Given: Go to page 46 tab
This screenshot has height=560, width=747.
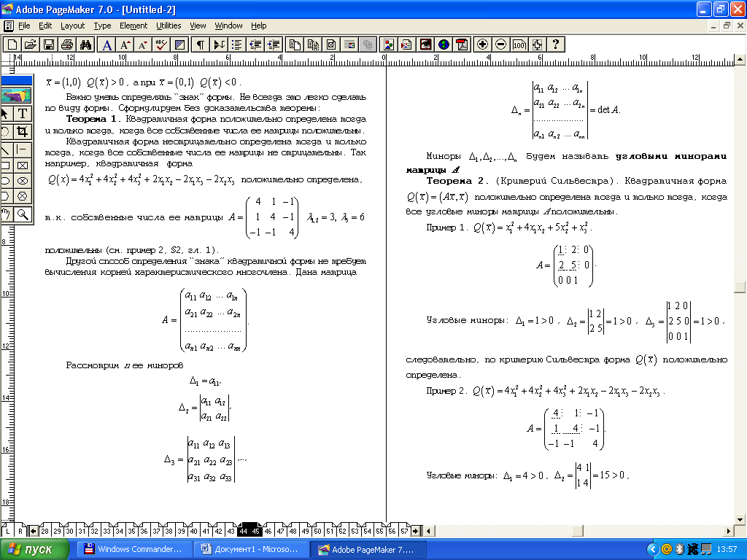Looking at the screenshot, I should pyautogui.click(x=268, y=531).
